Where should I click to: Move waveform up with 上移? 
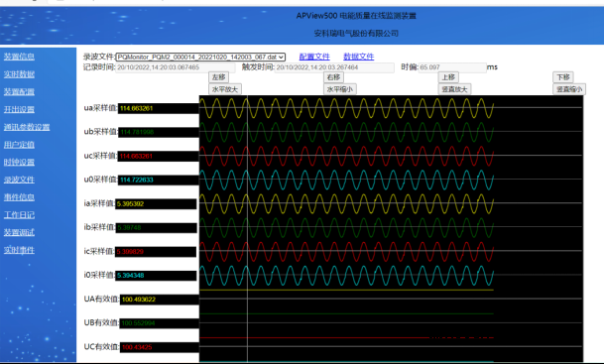coord(448,77)
